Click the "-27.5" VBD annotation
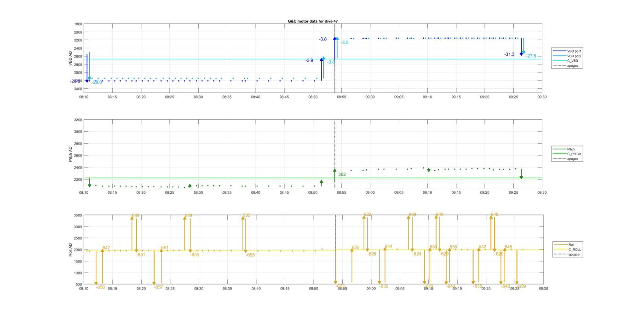The image size is (644, 319). pyautogui.click(x=531, y=56)
